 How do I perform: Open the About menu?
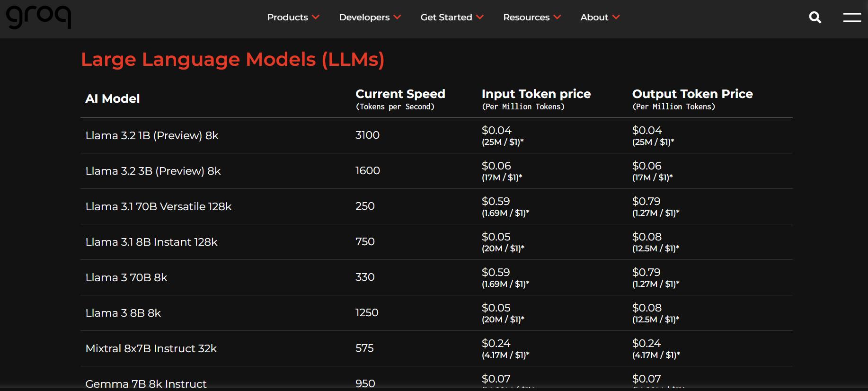click(x=594, y=17)
